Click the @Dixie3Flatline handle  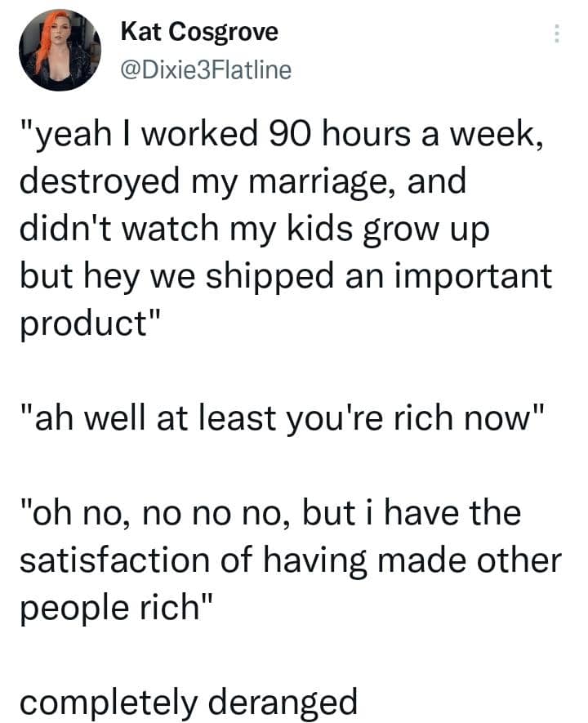[x=205, y=70]
